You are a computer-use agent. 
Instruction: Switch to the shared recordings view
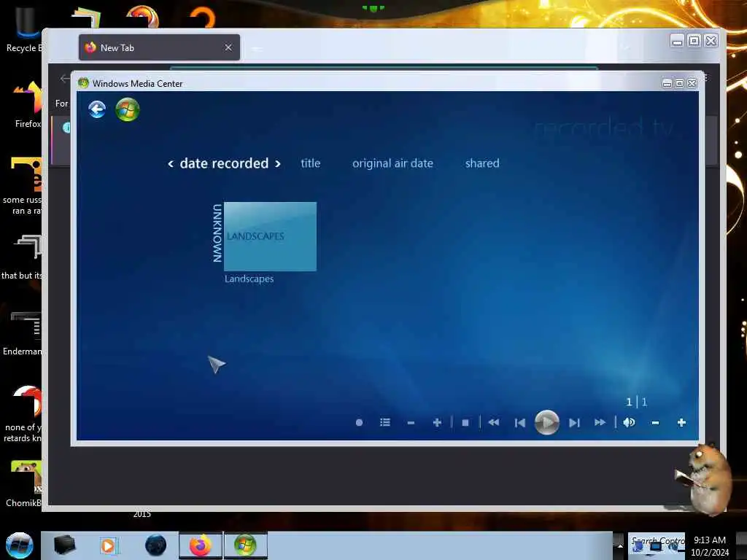point(482,163)
